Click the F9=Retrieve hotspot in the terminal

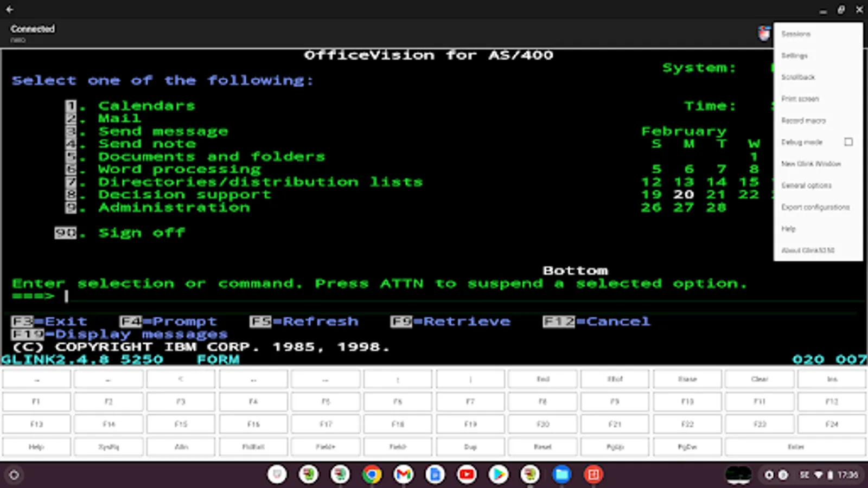(x=451, y=322)
